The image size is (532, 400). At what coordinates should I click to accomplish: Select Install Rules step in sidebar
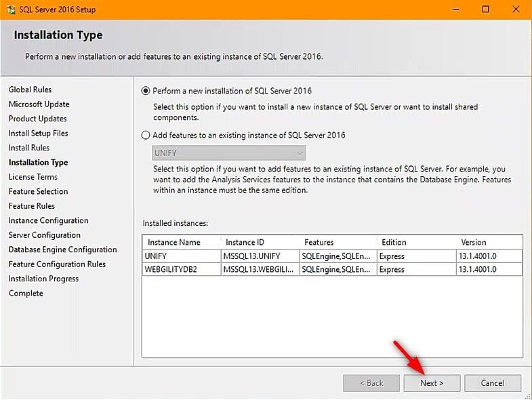[x=29, y=148]
